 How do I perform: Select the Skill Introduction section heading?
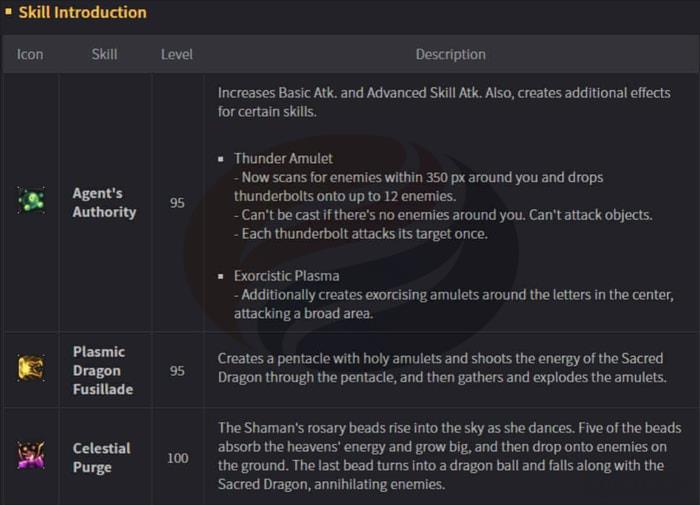(82, 13)
